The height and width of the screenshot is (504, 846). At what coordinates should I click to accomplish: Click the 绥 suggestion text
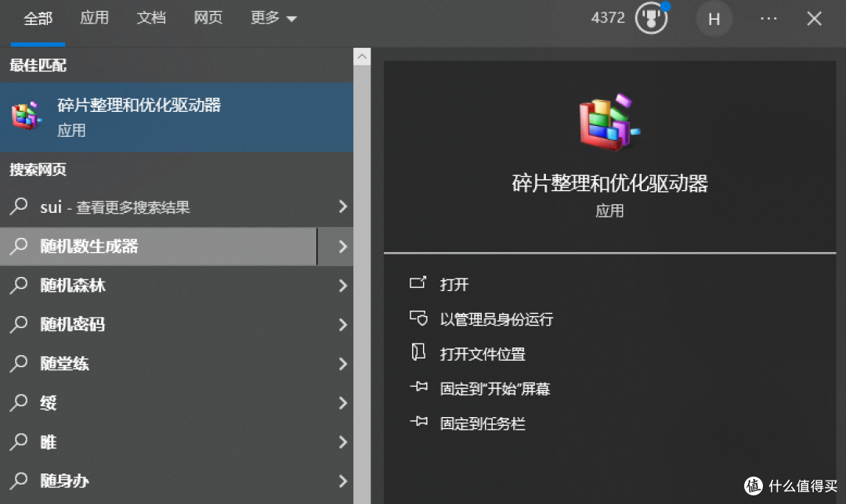tap(48, 403)
